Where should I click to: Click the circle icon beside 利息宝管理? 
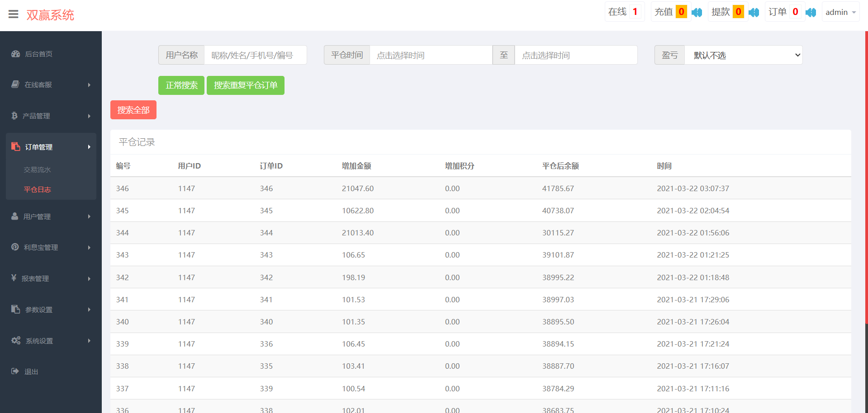point(15,247)
